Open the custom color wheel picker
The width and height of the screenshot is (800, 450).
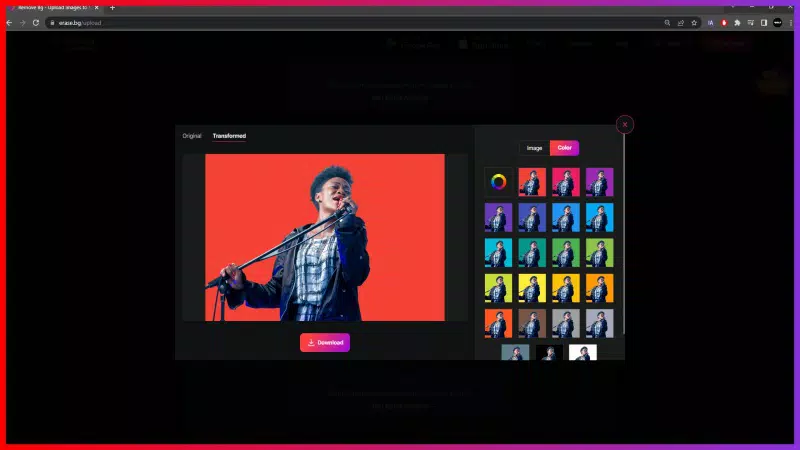pos(498,182)
